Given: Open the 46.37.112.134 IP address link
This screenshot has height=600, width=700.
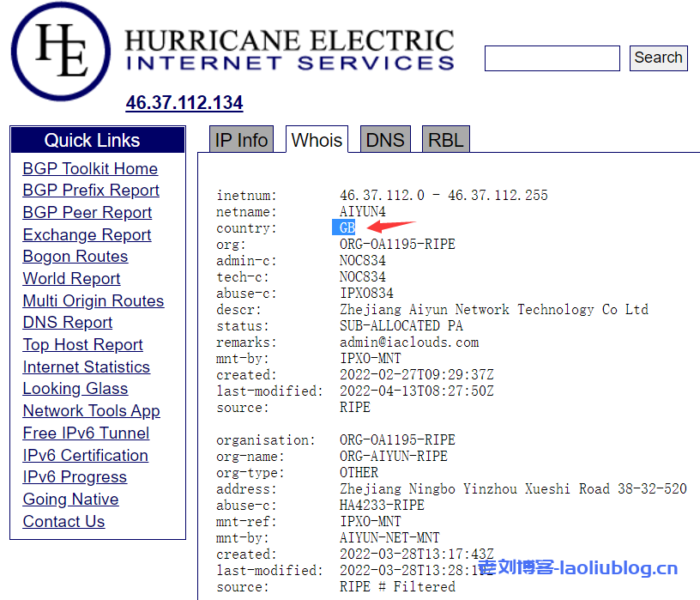Looking at the screenshot, I should (184, 103).
